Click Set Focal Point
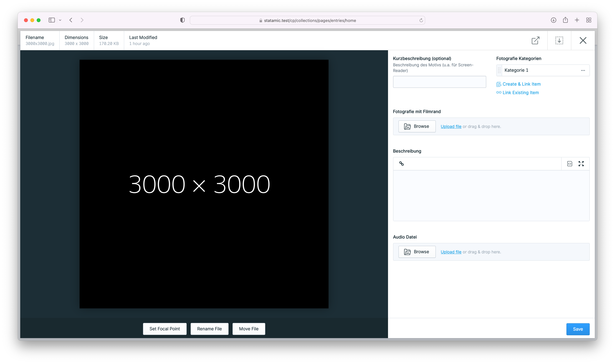This screenshot has width=615, height=364. [165, 329]
